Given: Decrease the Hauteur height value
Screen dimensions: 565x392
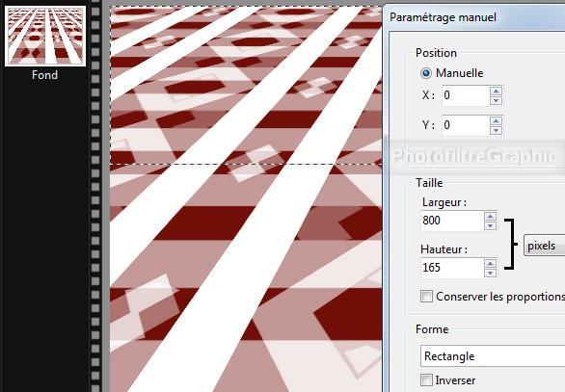Looking at the screenshot, I should [x=490, y=273].
